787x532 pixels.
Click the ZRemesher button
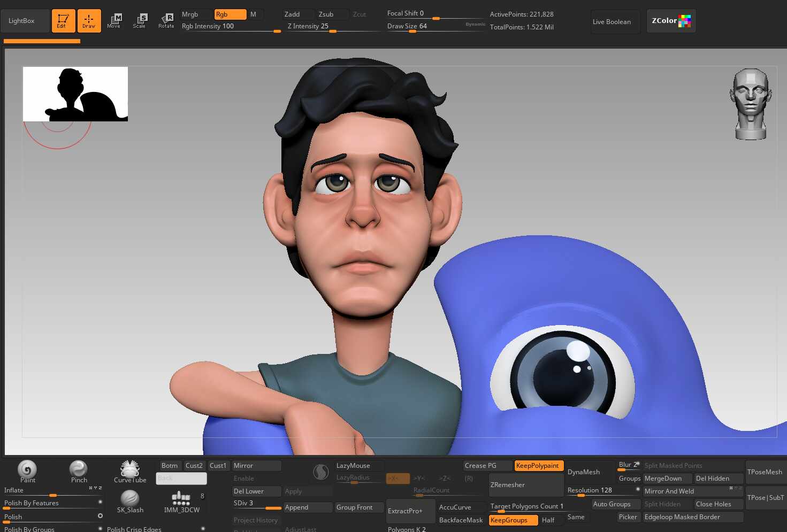(525, 485)
